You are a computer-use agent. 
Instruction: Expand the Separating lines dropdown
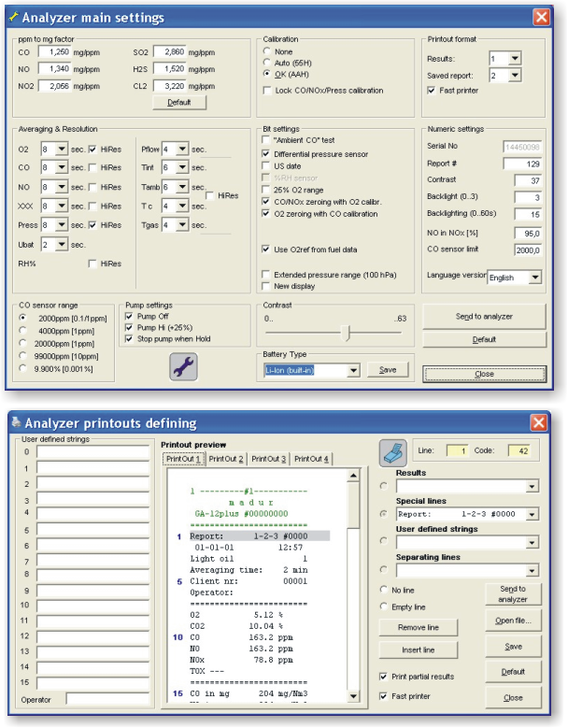pyautogui.click(x=532, y=570)
